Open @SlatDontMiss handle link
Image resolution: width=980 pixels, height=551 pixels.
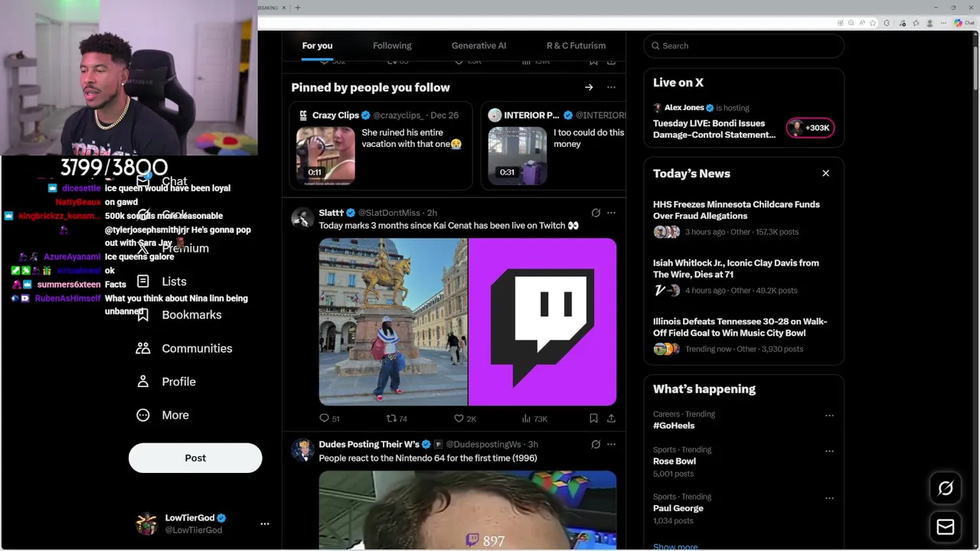pos(389,213)
